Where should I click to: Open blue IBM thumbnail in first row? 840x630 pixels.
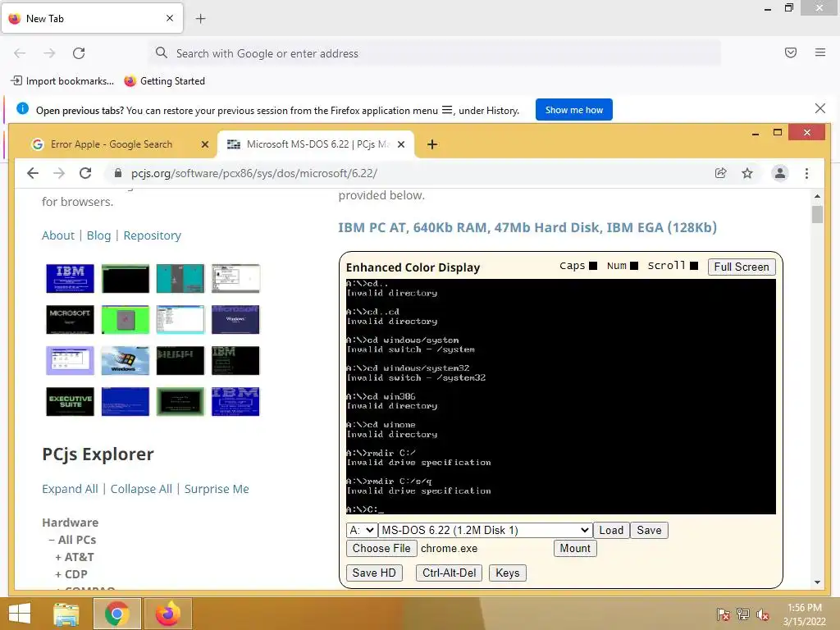click(70, 278)
